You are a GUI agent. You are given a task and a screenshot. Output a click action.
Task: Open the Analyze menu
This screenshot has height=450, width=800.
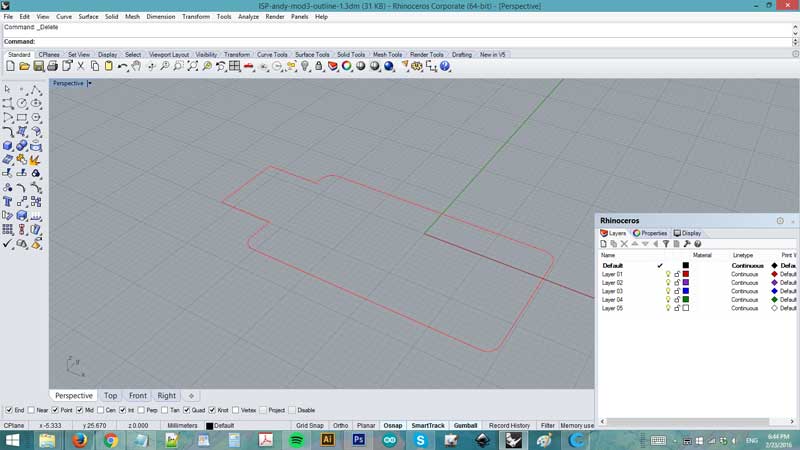click(248, 17)
